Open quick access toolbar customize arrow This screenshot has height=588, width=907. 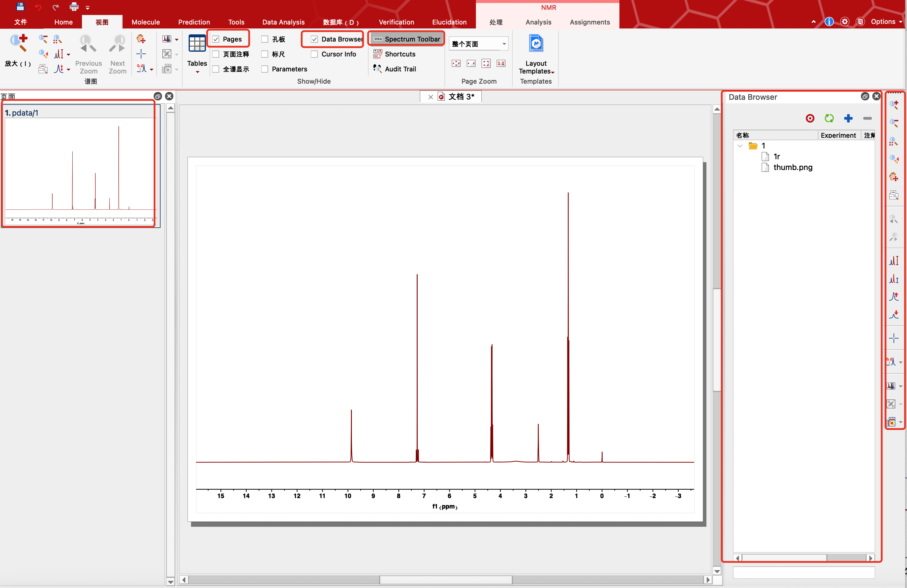point(88,7)
